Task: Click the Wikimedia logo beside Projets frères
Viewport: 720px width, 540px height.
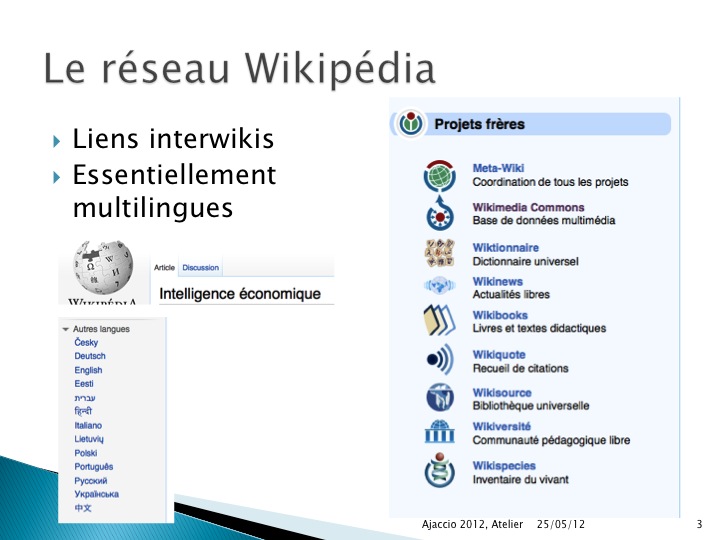Action: click(x=411, y=124)
